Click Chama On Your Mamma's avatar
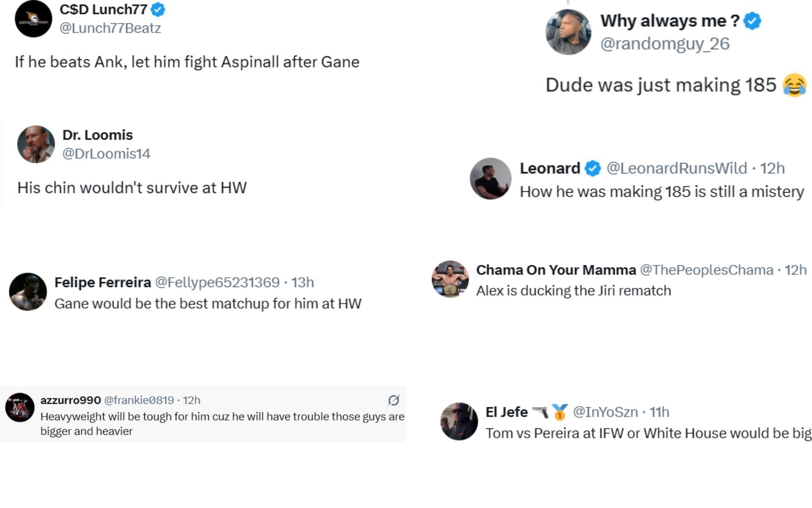Screen dimensions: 812x508 450,279
